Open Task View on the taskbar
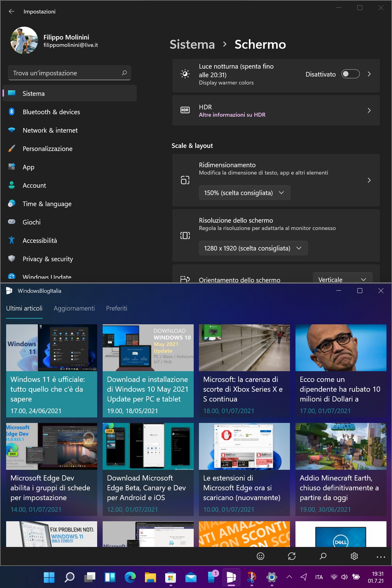This screenshot has height=588, width=392. [x=90, y=577]
